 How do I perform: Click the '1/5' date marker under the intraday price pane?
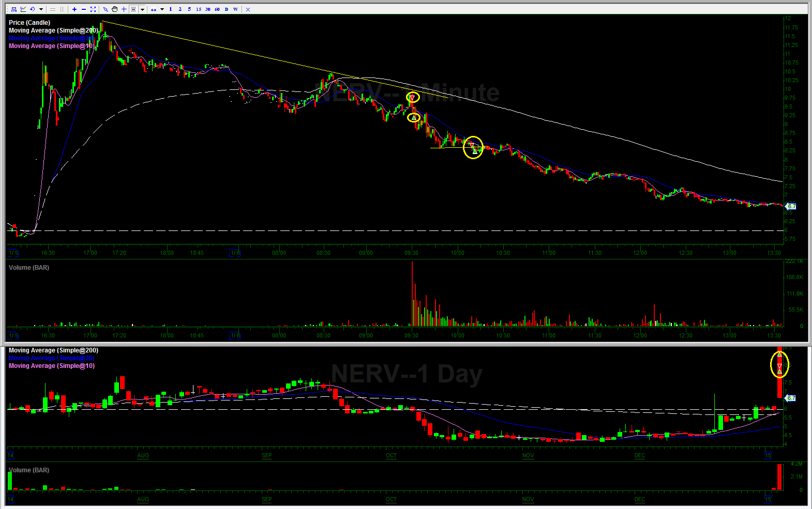(x=13, y=253)
